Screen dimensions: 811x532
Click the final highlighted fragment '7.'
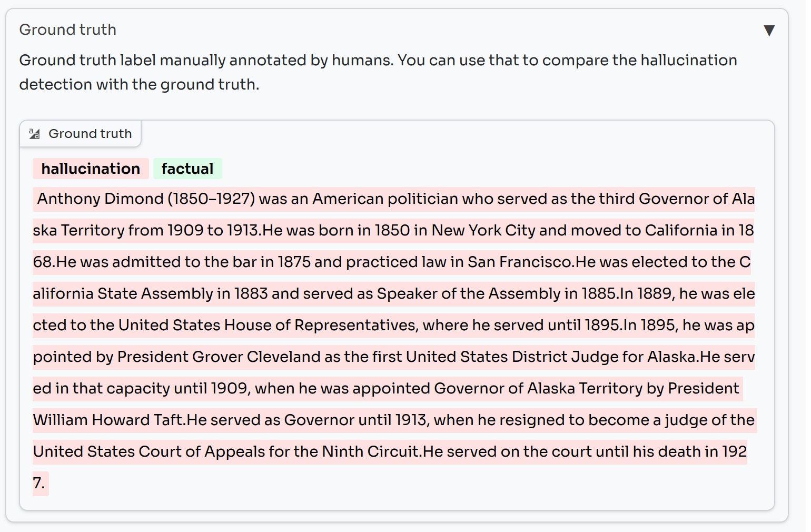coord(41,484)
